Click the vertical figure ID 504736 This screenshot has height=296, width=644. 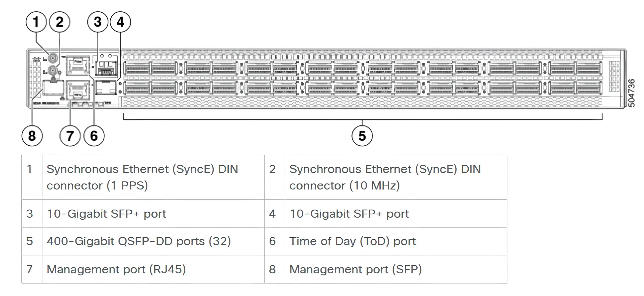pos(631,93)
